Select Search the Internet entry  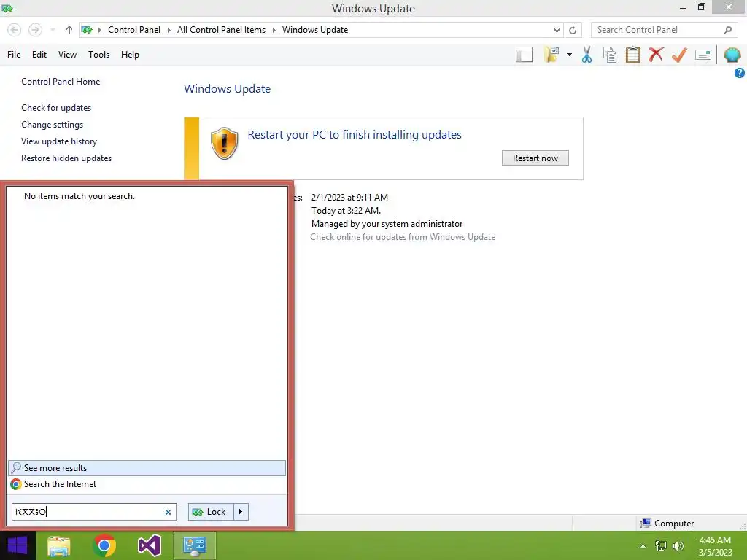tap(147, 484)
